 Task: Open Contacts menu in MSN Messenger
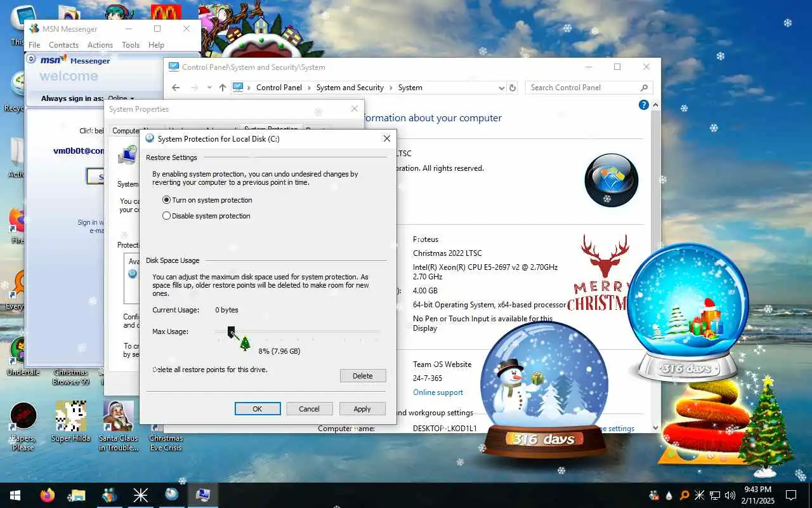click(x=63, y=45)
